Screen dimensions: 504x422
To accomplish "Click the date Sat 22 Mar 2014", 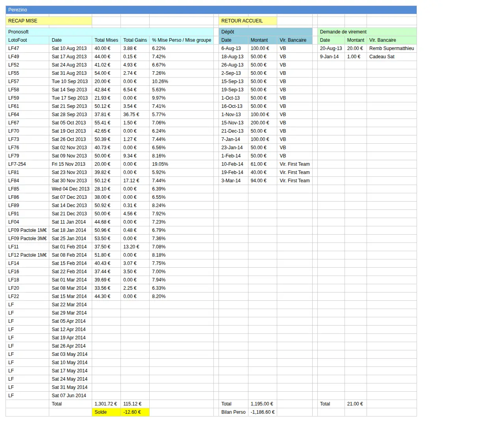I will click(x=70, y=305).
